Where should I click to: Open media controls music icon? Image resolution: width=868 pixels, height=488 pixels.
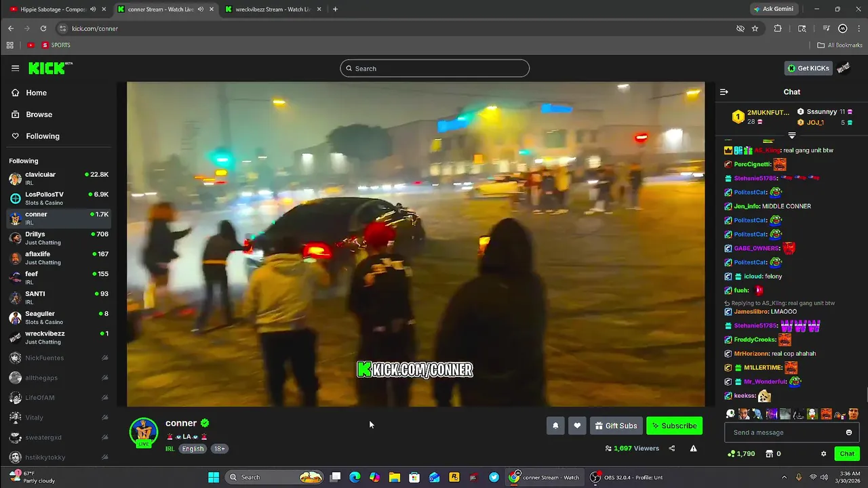pos(826,28)
